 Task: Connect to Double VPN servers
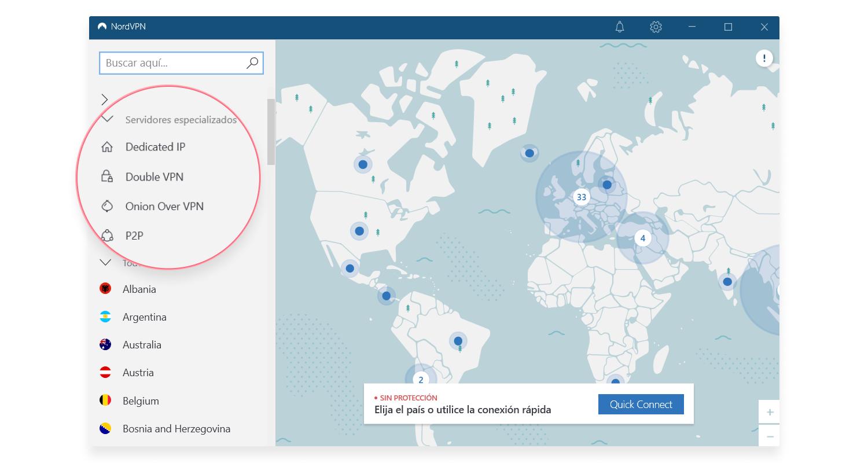pos(155,177)
